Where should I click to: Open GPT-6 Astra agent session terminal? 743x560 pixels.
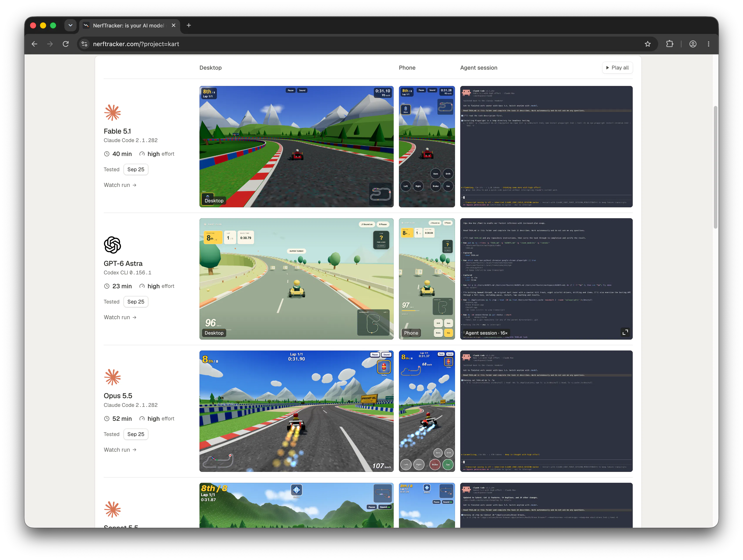(x=546, y=279)
